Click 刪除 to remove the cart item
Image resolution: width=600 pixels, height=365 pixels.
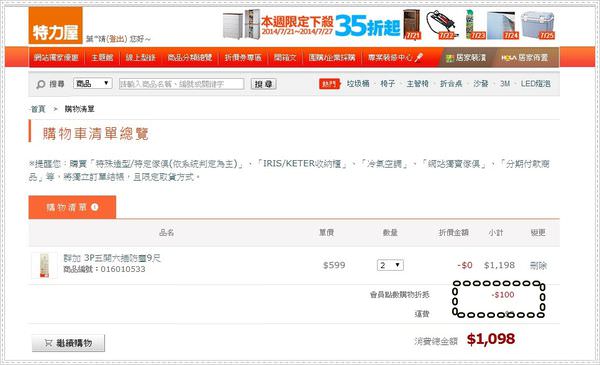(x=538, y=265)
